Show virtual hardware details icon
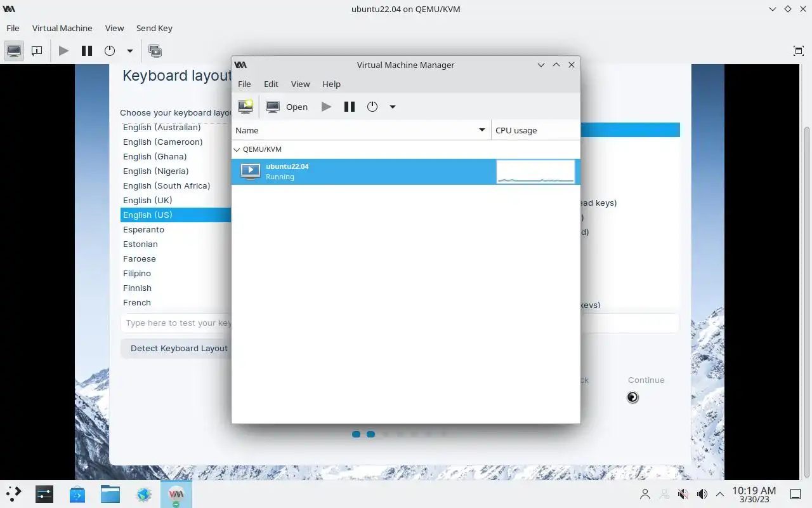 click(37, 51)
